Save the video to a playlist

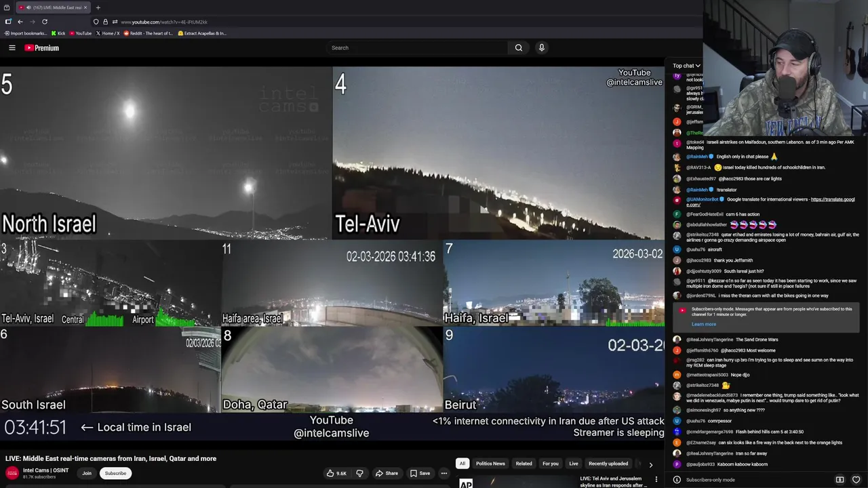click(x=420, y=473)
